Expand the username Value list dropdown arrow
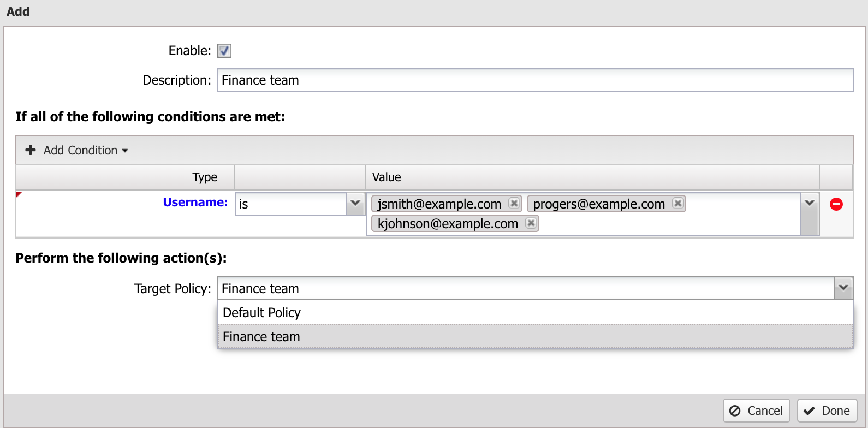The width and height of the screenshot is (868, 428). pyautogui.click(x=810, y=203)
